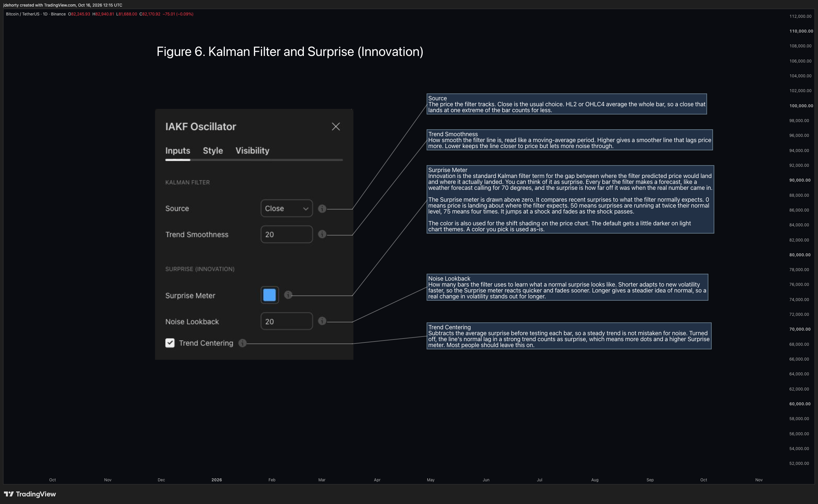Image resolution: width=818 pixels, height=504 pixels.
Task: Click the Trend Smoothness annotation text box
Action: pos(569,140)
